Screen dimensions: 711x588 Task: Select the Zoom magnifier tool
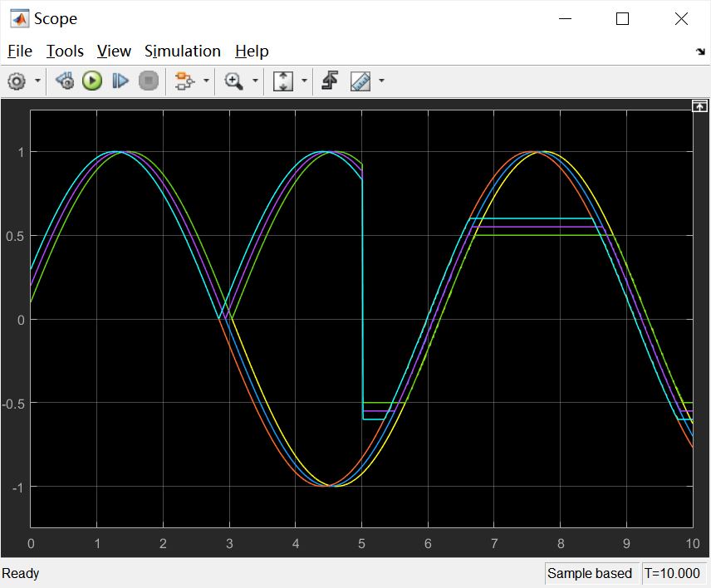(233, 81)
